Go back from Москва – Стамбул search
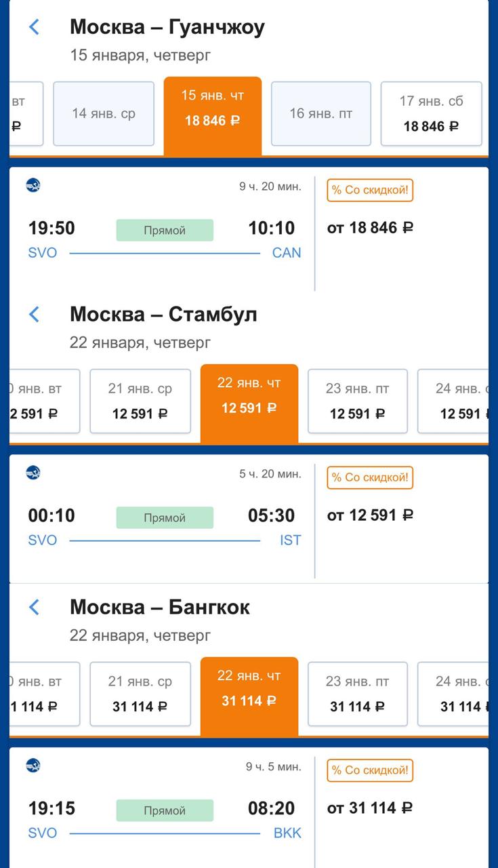The width and height of the screenshot is (498, 868). (35, 315)
